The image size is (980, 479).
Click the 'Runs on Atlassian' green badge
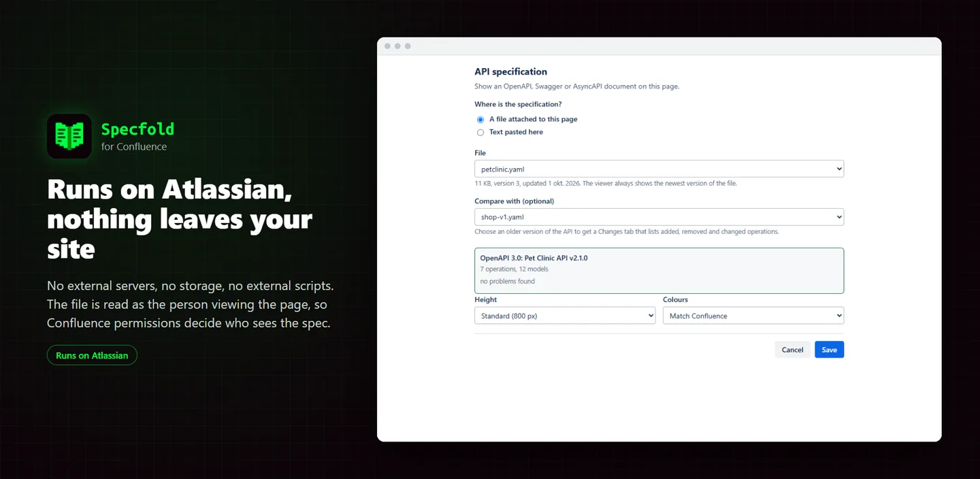click(92, 355)
